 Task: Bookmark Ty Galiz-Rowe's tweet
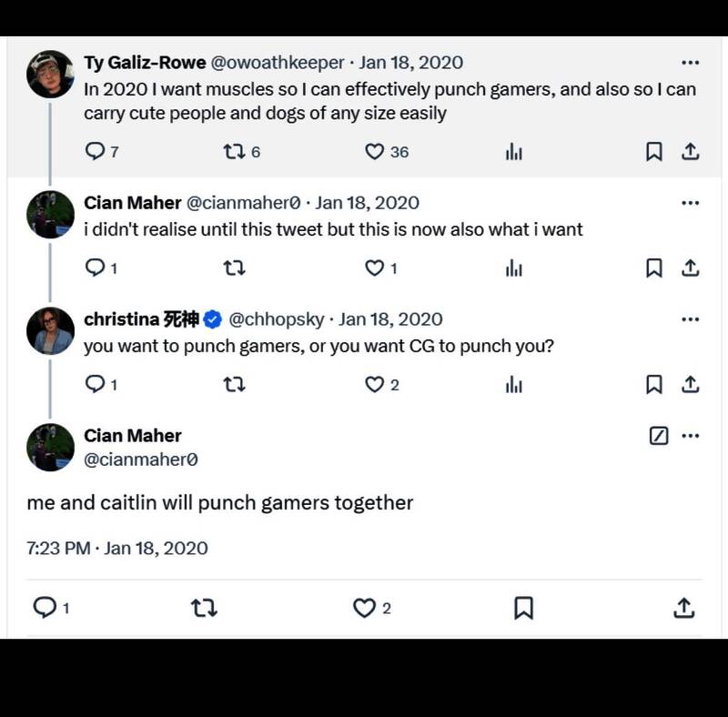tap(653, 152)
